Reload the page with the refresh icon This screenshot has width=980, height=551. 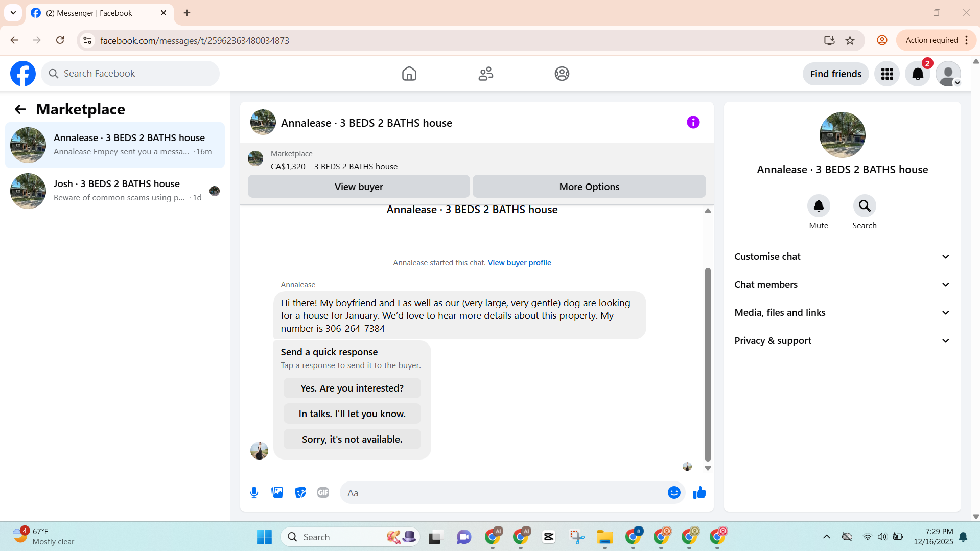click(60, 40)
